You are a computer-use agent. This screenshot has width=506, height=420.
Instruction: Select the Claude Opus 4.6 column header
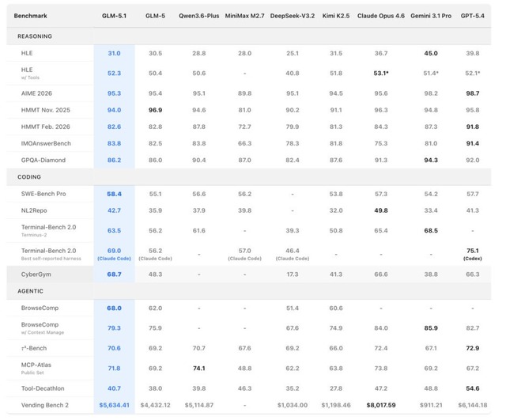pyautogui.click(x=381, y=15)
